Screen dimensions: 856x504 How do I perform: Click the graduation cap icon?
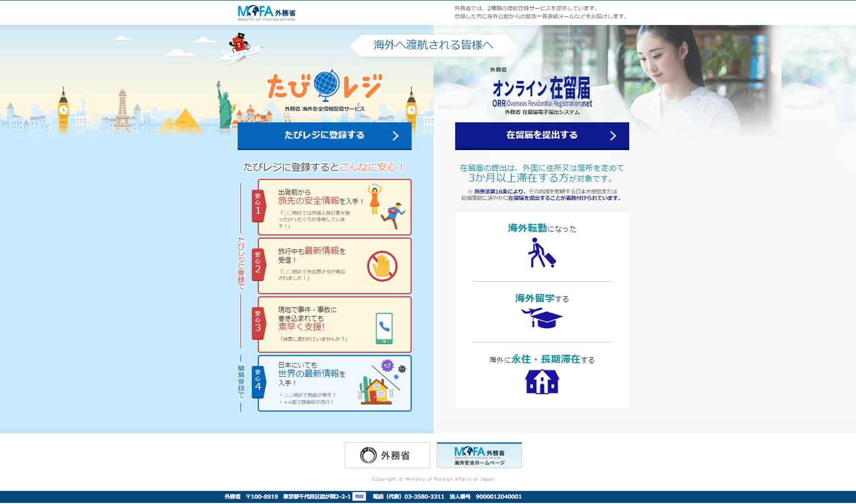click(x=541, y=318)
